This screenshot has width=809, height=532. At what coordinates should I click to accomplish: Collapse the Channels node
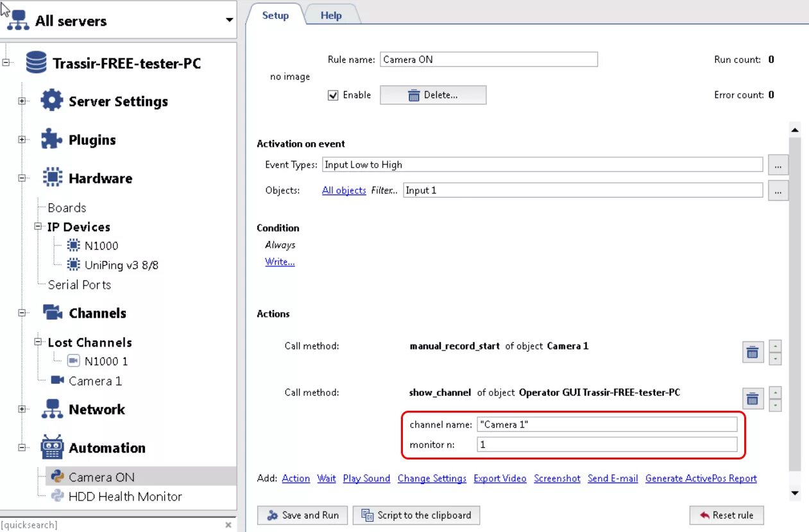(x=22, y=313)
